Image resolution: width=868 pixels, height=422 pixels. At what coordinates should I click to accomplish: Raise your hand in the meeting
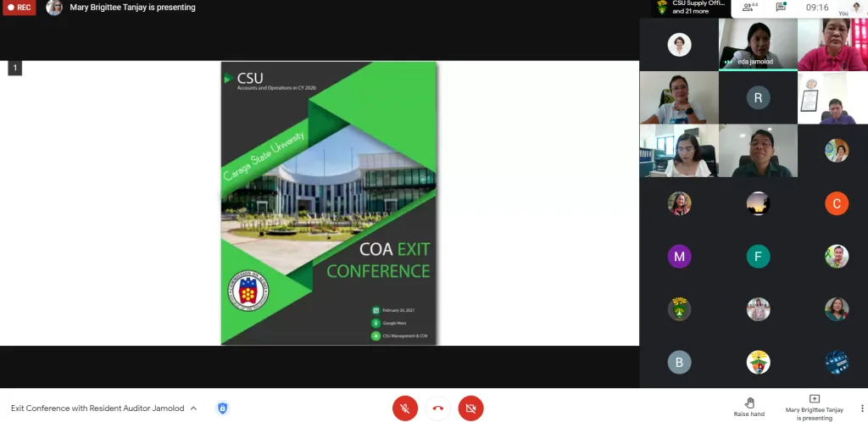coord(748,406)
